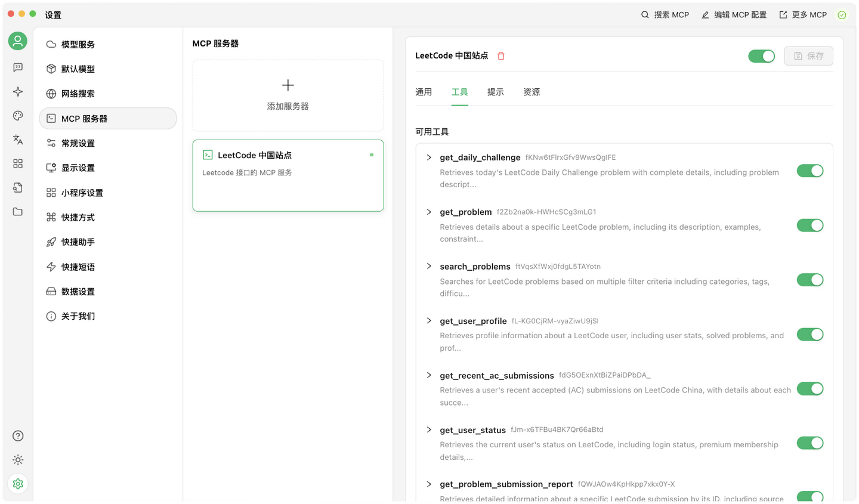Screen dimensions: 859x504
Task: Select the palette (painting) icon in sidebar
Action: [x=17, y=116]
